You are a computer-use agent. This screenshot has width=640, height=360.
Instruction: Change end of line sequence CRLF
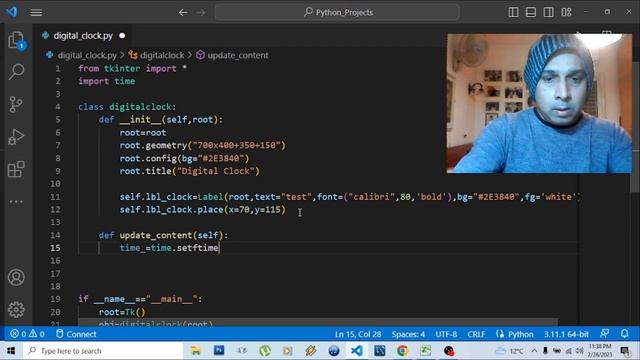476,334
